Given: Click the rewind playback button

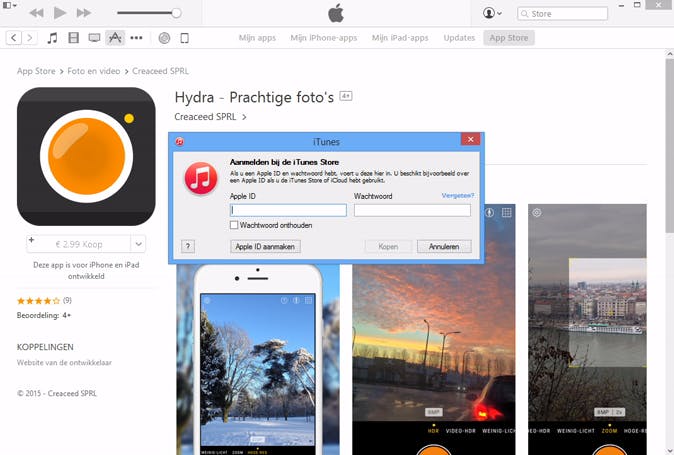Looking at the screenshot, I should pyautogui.click(x=37, y=13).
